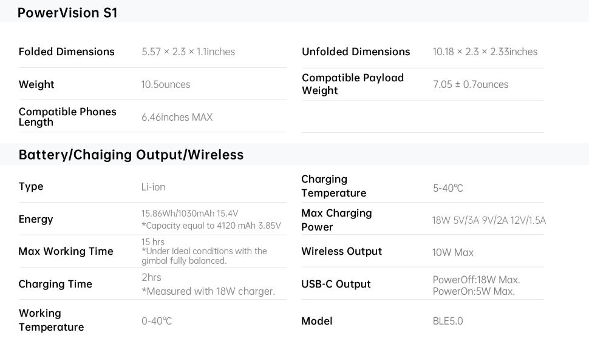This screenshot has width=589, height=364.
Task: Select the Max Working Time label
Action: 66,251
